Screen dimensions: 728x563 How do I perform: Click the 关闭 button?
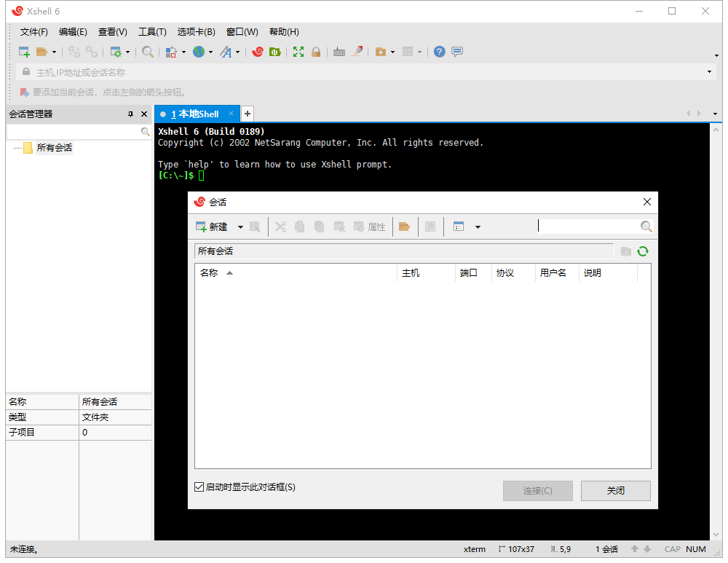click(x=616, y=491)
